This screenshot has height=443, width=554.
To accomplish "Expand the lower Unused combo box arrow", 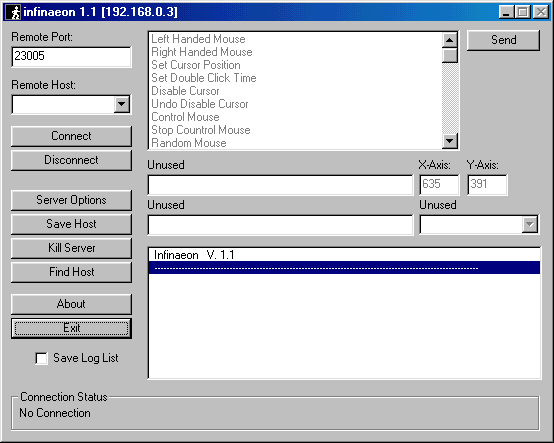I will tap(530, 224).
